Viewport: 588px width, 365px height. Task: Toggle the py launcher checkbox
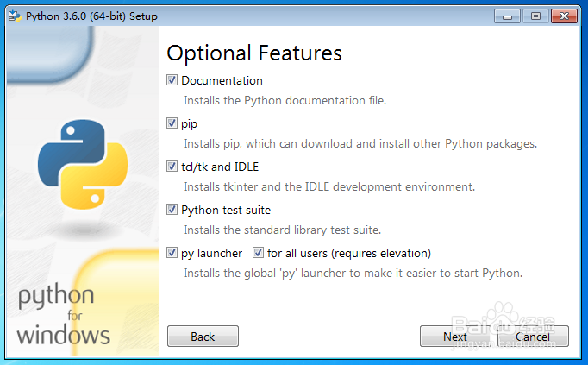point(172,253)
